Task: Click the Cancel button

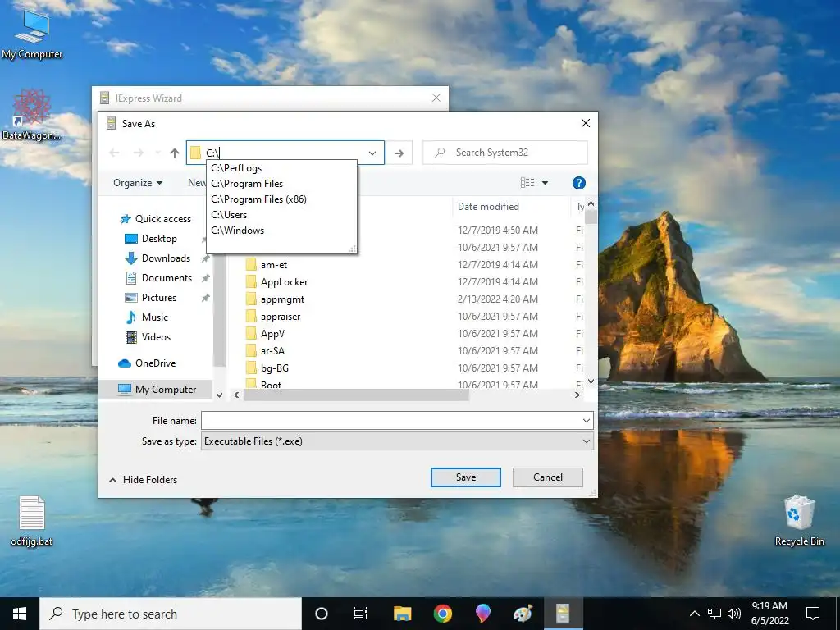Action: [547, 477]
